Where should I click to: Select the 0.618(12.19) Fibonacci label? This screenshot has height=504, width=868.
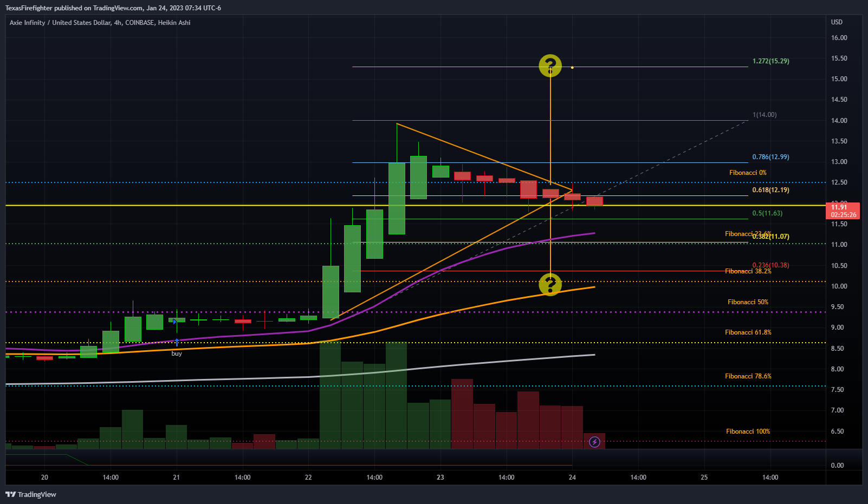770,190
